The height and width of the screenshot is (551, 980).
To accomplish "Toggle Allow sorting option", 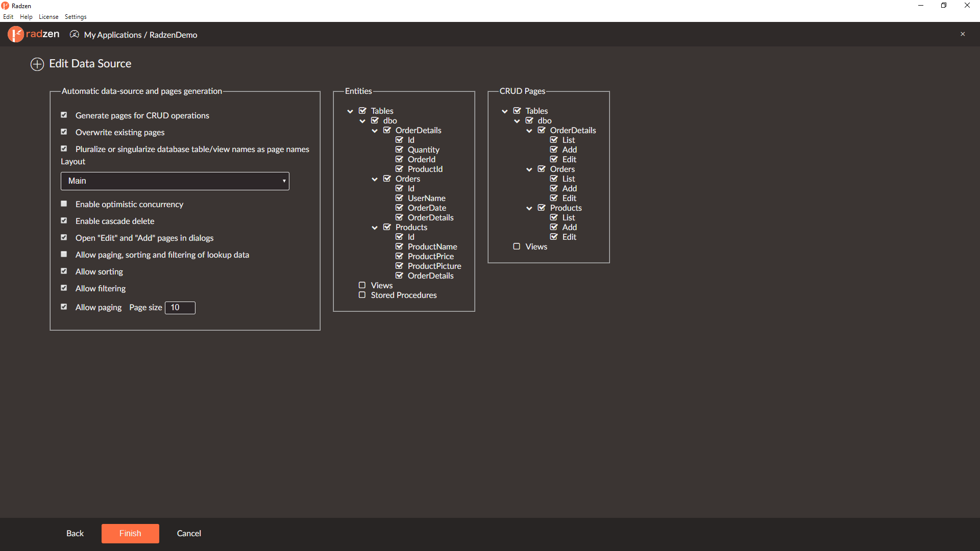I will (64, 271).
